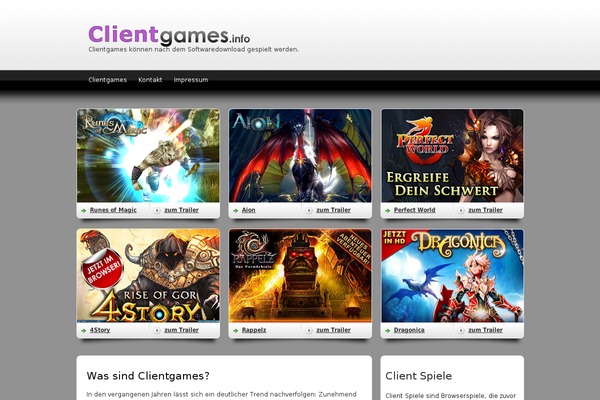
Task: Open the Impressum menu item
Action: coord(191,80)
